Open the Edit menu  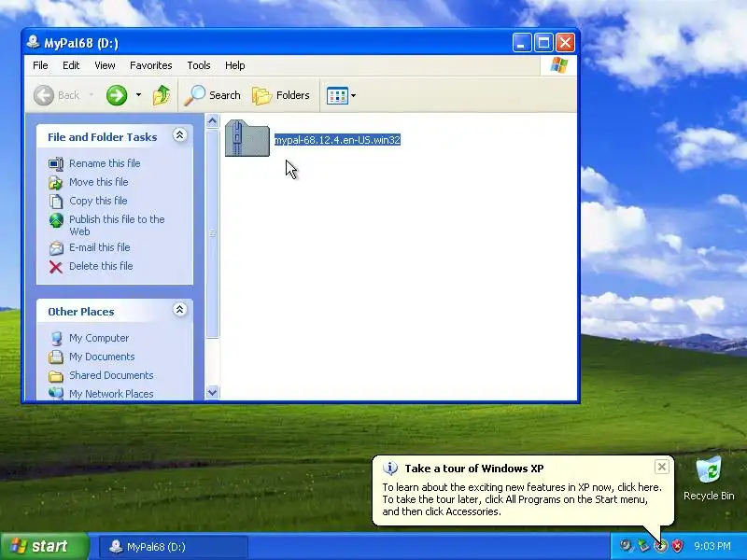click(x=71, y=65)
